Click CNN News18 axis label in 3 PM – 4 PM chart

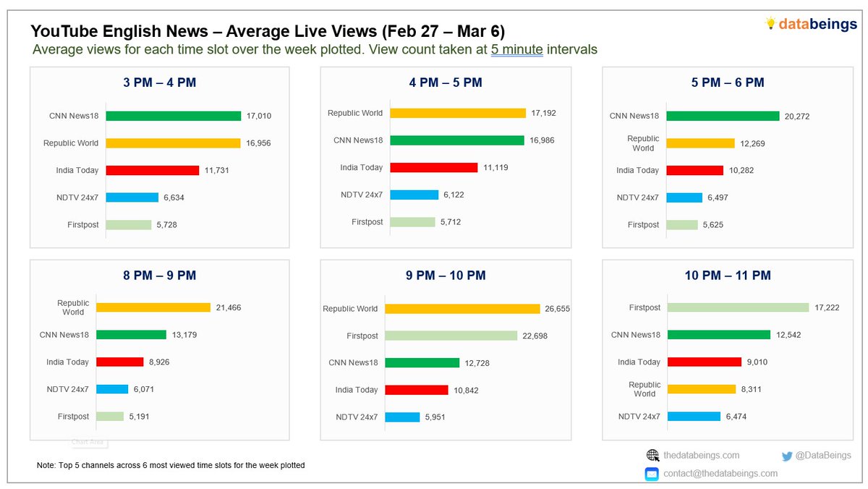click(75, 116)
